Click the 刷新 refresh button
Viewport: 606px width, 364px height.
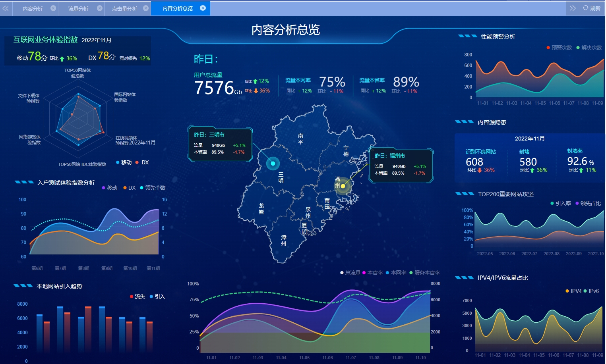(x=592, y=8)
